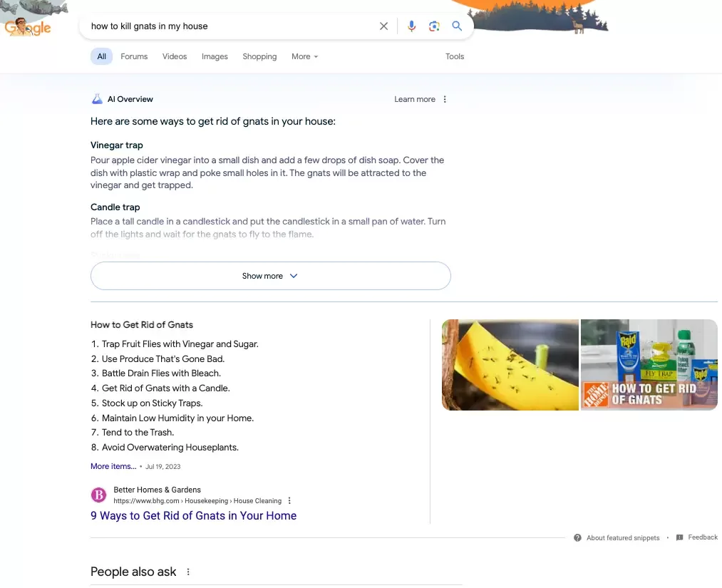The height and width of the screenshot is (588, 722).
Task: Click the Better Homes & Gardens site name
Action: [157, 490]
